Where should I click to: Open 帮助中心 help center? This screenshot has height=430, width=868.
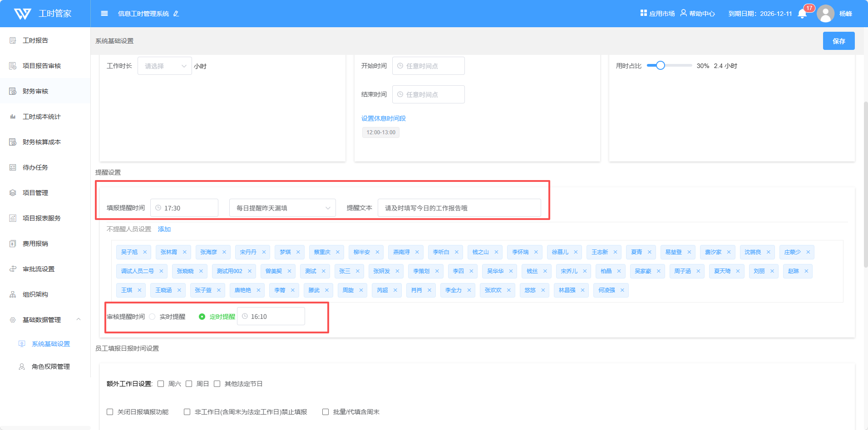pos(697,14)
